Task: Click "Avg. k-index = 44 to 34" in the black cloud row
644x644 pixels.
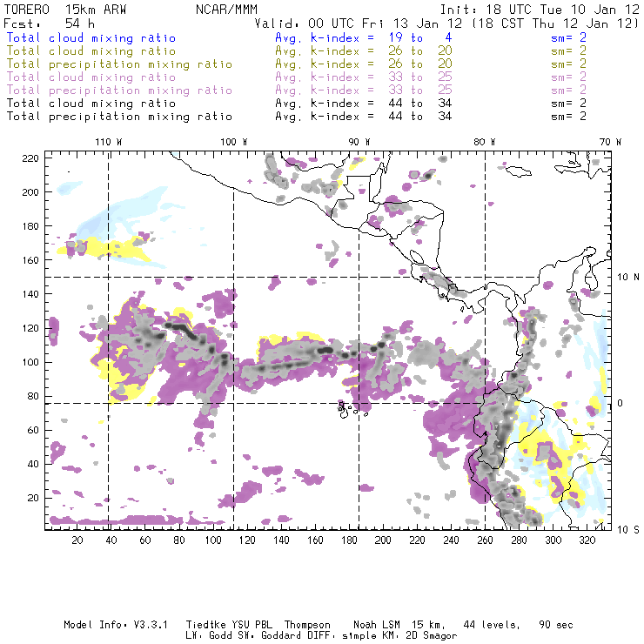Action: (364, 103)
